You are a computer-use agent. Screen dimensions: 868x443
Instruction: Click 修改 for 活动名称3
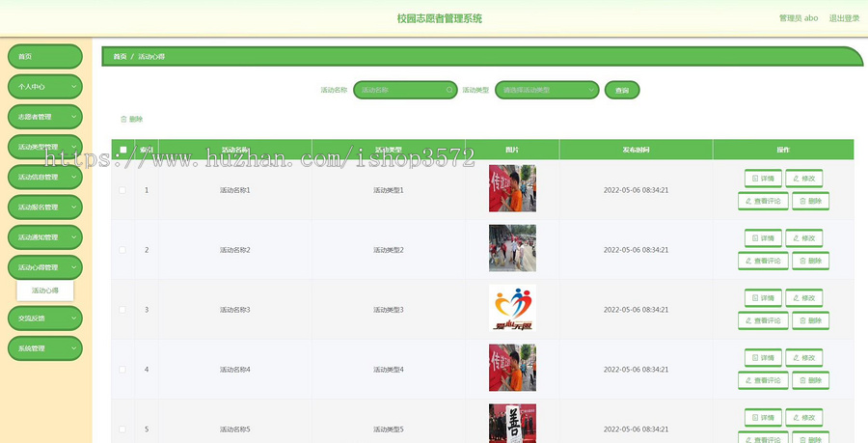tap(803, 298)
